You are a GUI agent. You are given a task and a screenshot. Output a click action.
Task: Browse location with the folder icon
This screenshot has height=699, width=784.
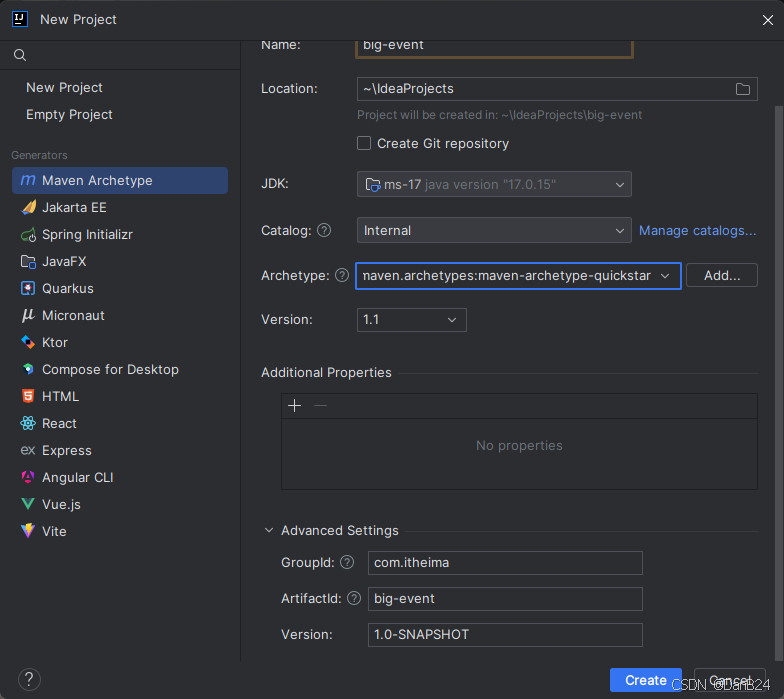pyautogui.click(x=742, y=89)
